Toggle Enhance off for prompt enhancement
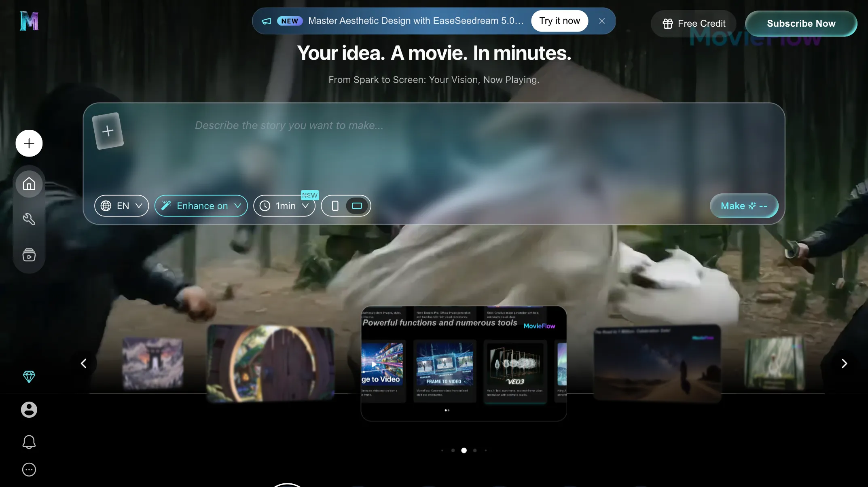 click(201, 205)
